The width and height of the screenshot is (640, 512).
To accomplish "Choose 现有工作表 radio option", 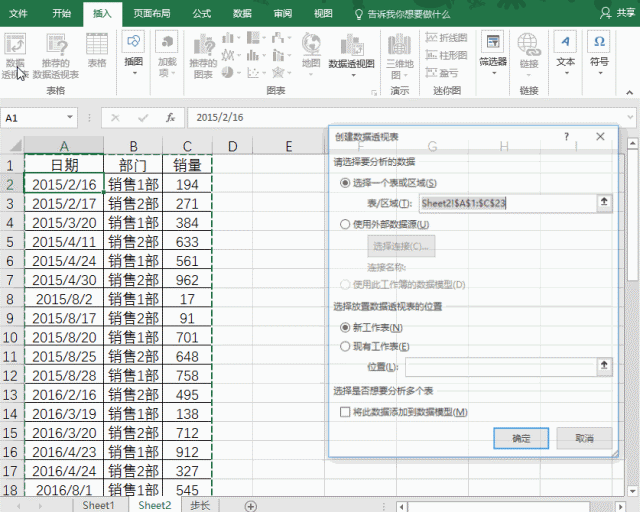I will point(346,346).
